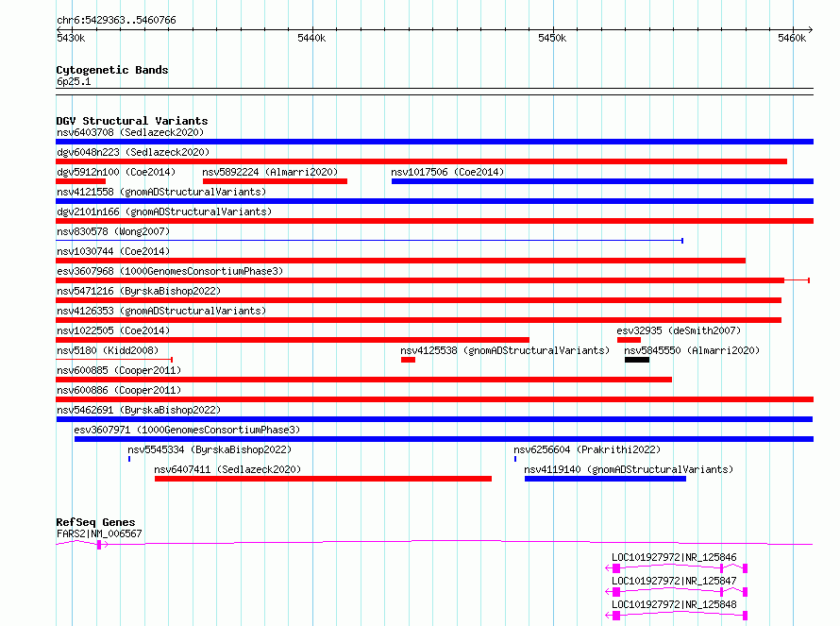The width and height of the screenshot is (840, 626).
Task: Click the black nsv5845550 (Almarri2020) bar
Action: pos(637,360)
